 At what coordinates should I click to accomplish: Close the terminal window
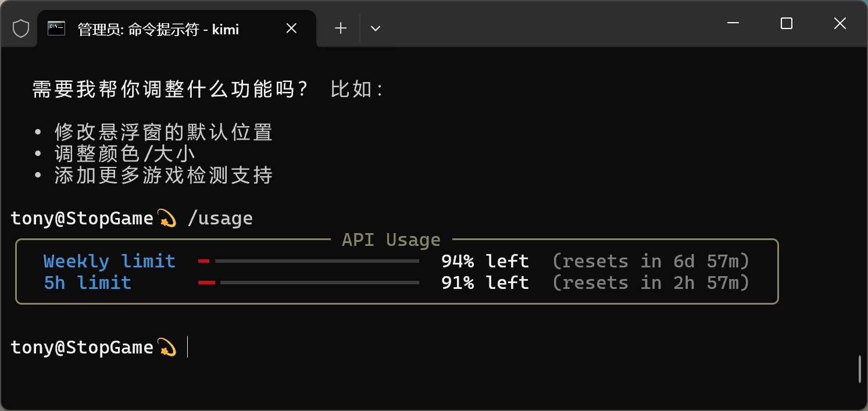click(840, 23)
